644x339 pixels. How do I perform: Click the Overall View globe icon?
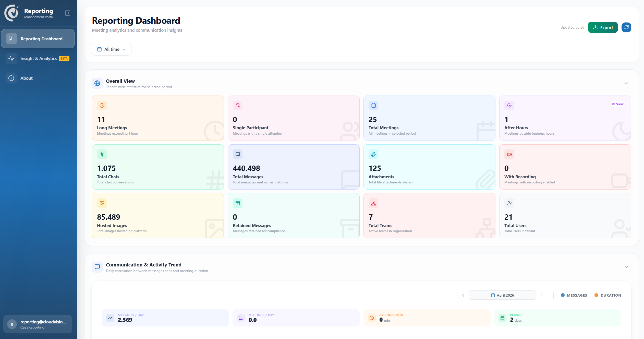click(x=97, y=83)
